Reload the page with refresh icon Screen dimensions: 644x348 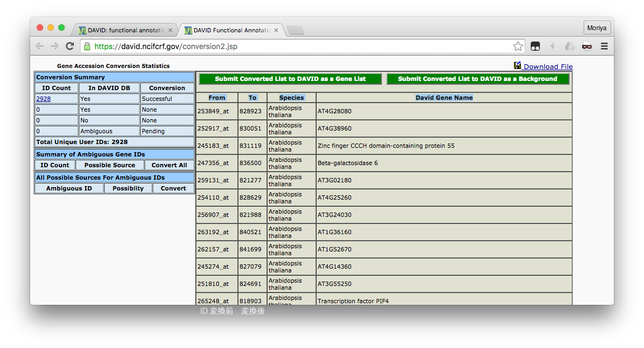[x=70, y=46]
